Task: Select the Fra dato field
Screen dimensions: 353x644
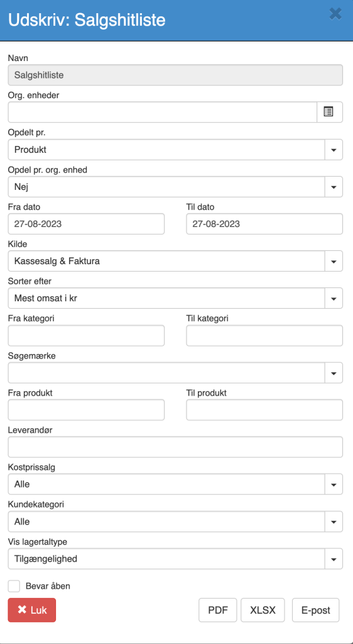Action: tap(87, 224)
